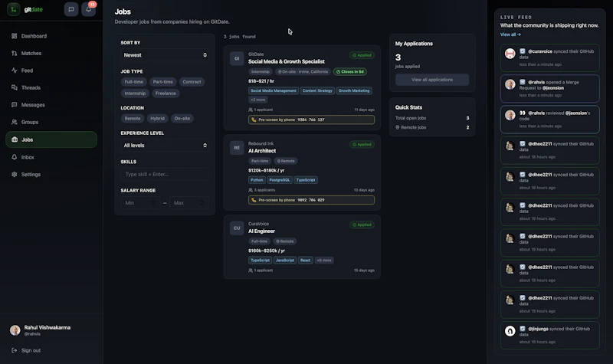Click the Min salary stepper arrows

tap(153, 203)
